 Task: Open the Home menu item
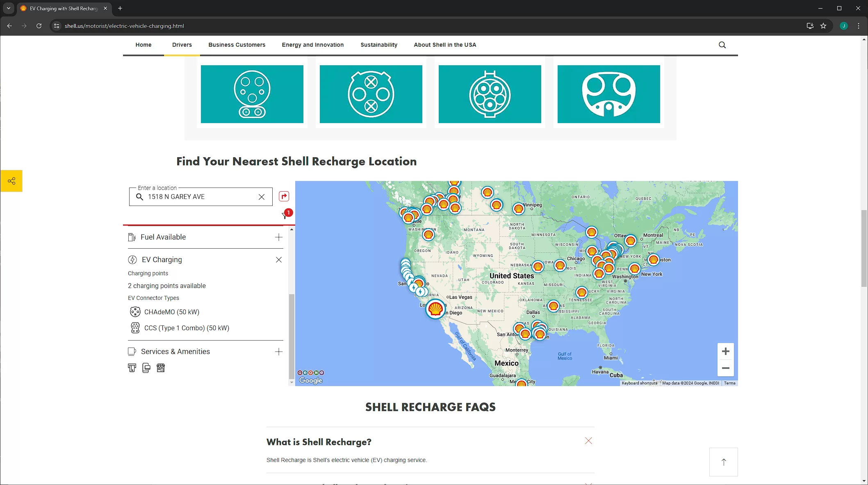pos(144,45)
